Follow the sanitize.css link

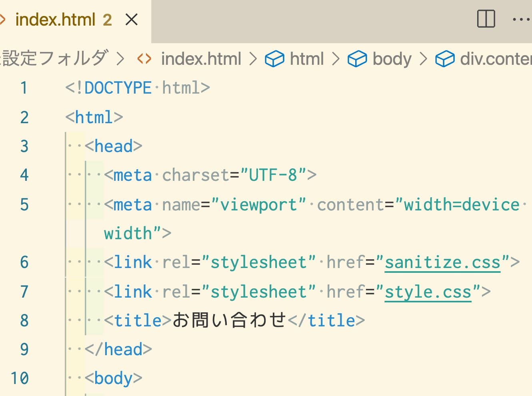[442, 262]
